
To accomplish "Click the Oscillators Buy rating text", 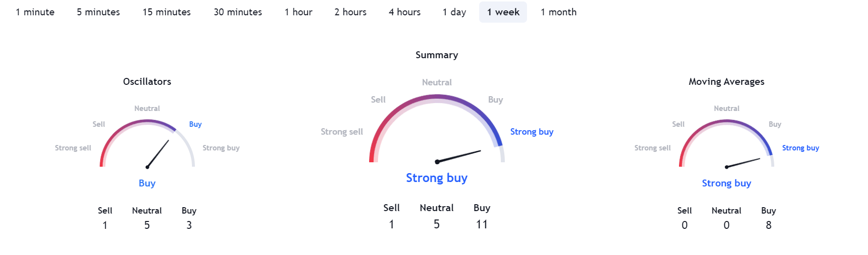I will tap(147, 183).
